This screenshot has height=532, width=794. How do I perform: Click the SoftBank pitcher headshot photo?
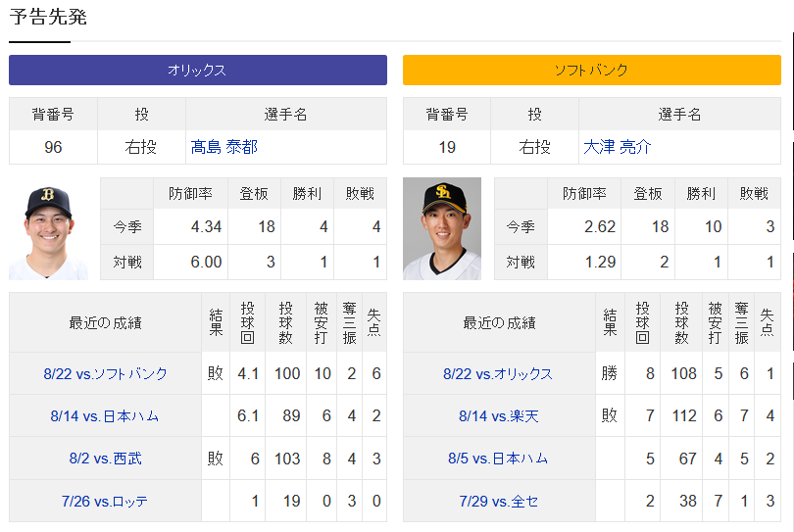442,229
